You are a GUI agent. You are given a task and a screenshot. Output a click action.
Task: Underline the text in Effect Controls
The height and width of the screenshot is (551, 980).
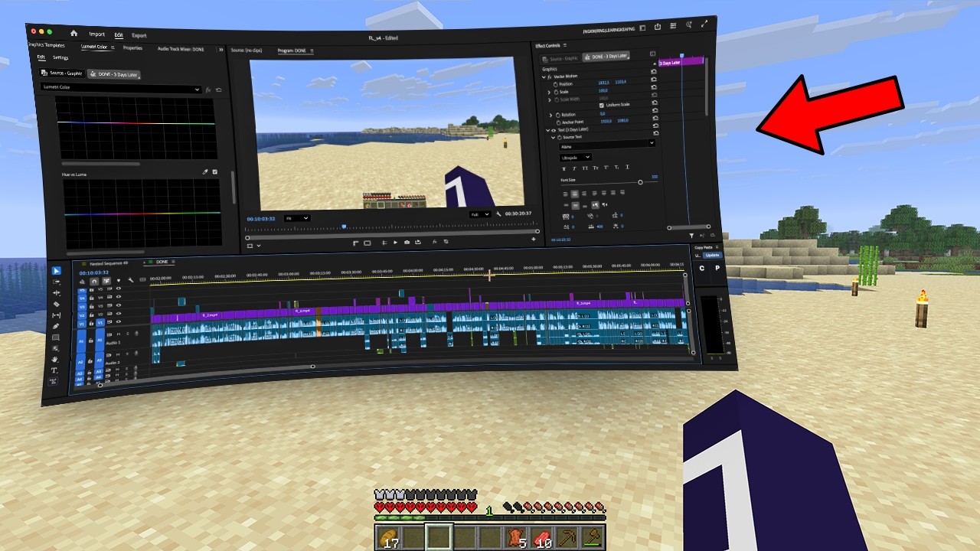[x=627, y=168]
